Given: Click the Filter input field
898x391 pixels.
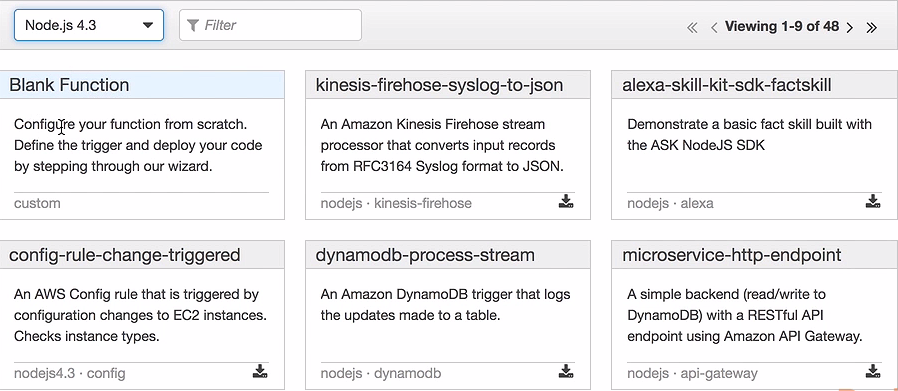Looking at the screenshot, I should 270,25.
